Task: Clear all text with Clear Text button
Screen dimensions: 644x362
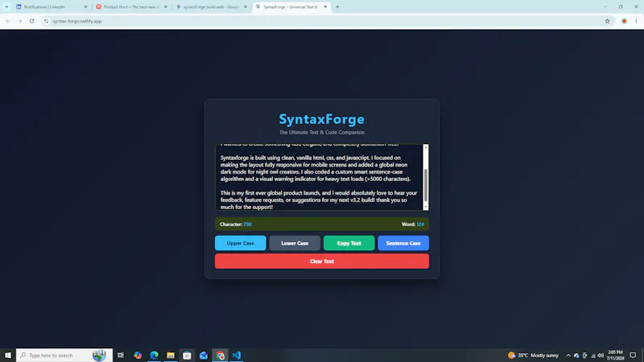Action: click(322, 261)
